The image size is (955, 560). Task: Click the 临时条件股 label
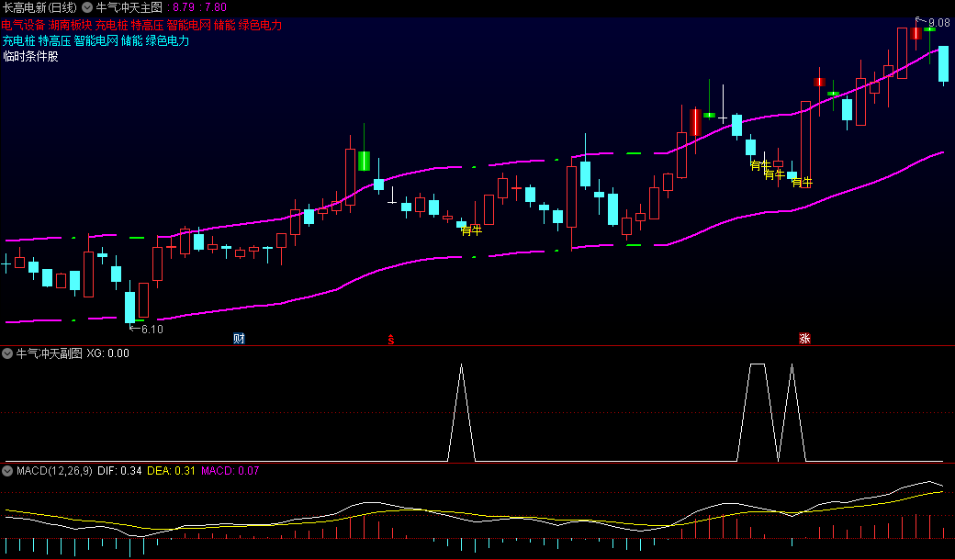(x=30, y=57)
